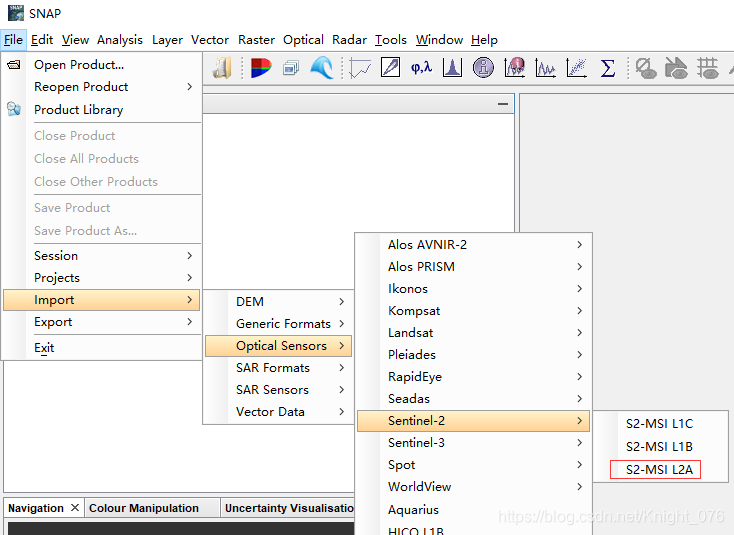The height and width of the screenshot is (535, 734).
Task: Expand the Landsat submenu
Action: [473, 332]
